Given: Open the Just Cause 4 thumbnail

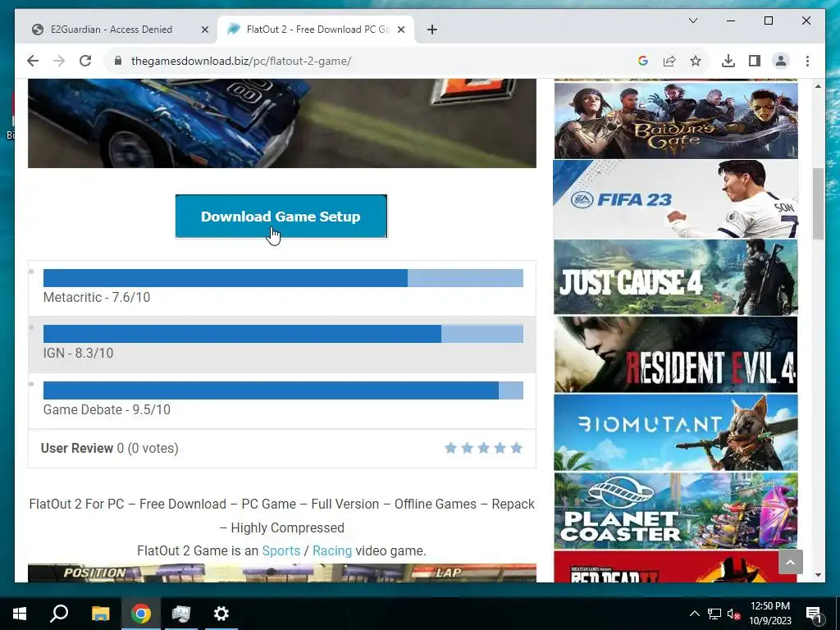Looking at the screenshot, I should coord(676,277).
